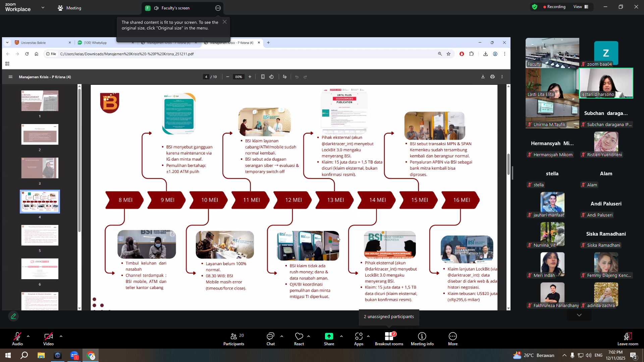Open PDF viewer more actions menu
This screenshot has width=644, height=362.
point(502,77)
